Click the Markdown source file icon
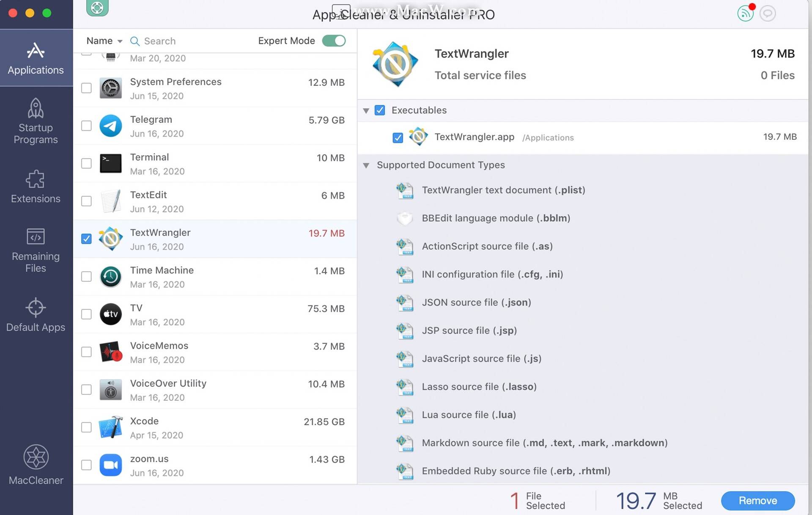This screenshot has width=812, height=515. pyautogui.click(x=404, y=443)
